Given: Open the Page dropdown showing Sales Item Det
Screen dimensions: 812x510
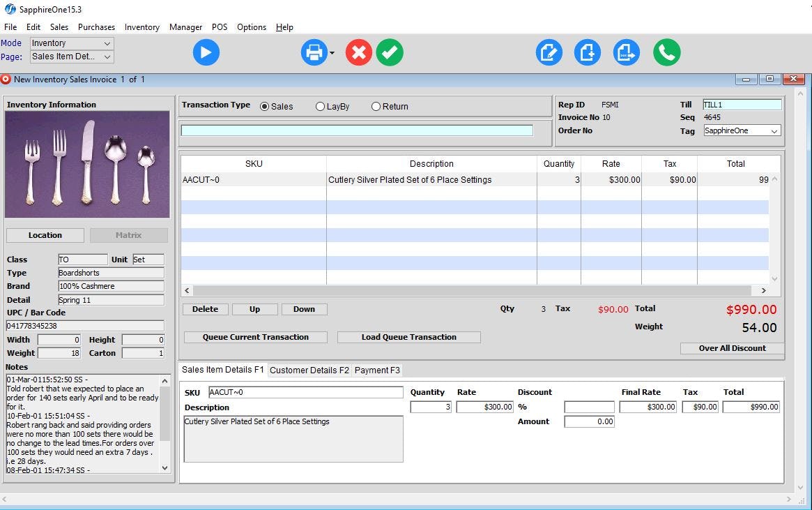Looking at the screenshot, I should [71, 57].
